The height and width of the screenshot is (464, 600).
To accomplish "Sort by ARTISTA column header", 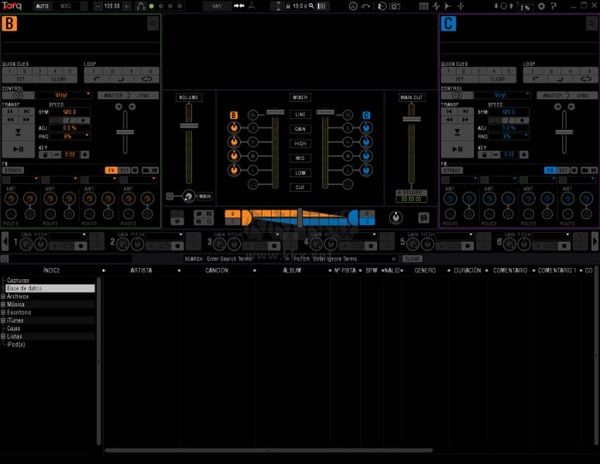I will coord(141,270).
